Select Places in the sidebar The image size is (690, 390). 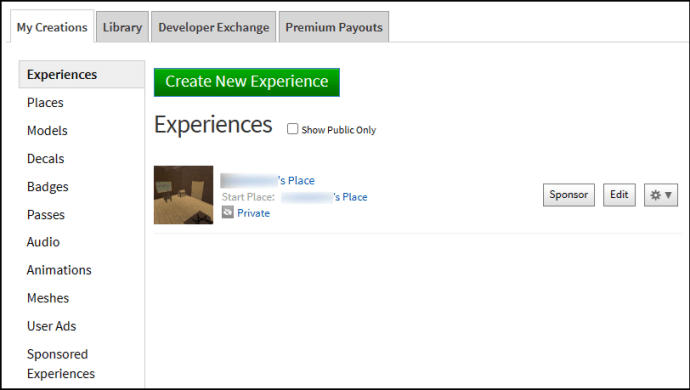point(45,103)
